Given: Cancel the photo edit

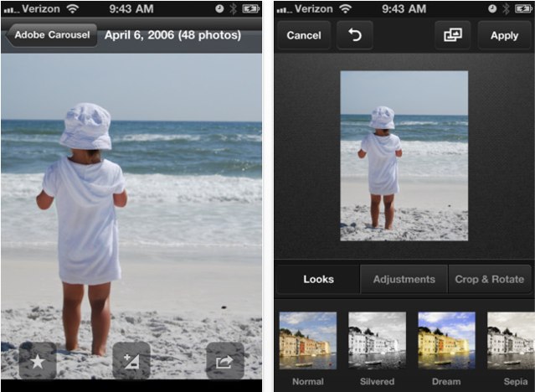Looking at the screenshot, I should [x=304, y=35].
